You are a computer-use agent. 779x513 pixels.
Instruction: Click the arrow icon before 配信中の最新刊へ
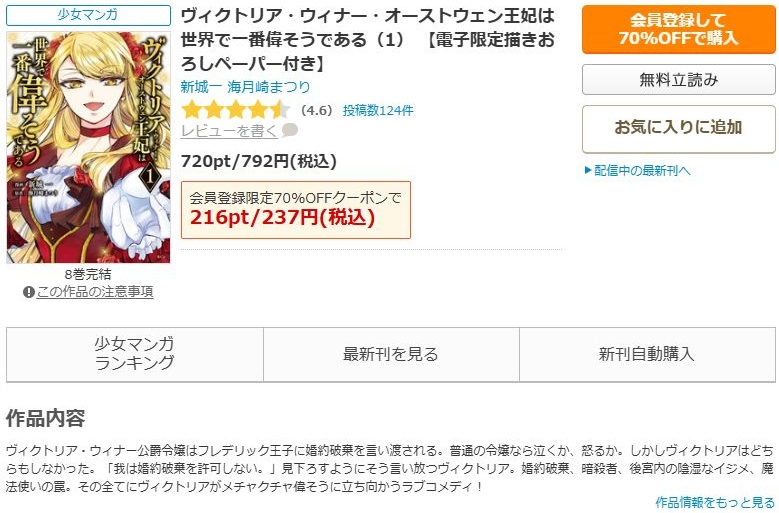[x=588, y=170]
